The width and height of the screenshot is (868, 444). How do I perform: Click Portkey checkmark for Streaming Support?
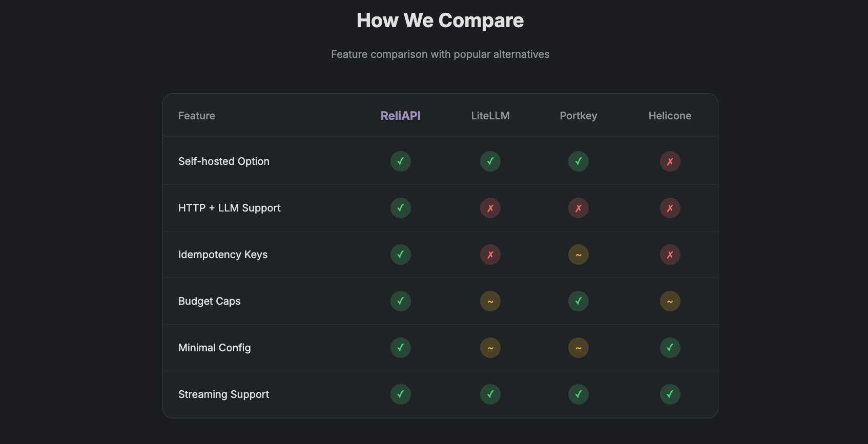tap(578, 394)
